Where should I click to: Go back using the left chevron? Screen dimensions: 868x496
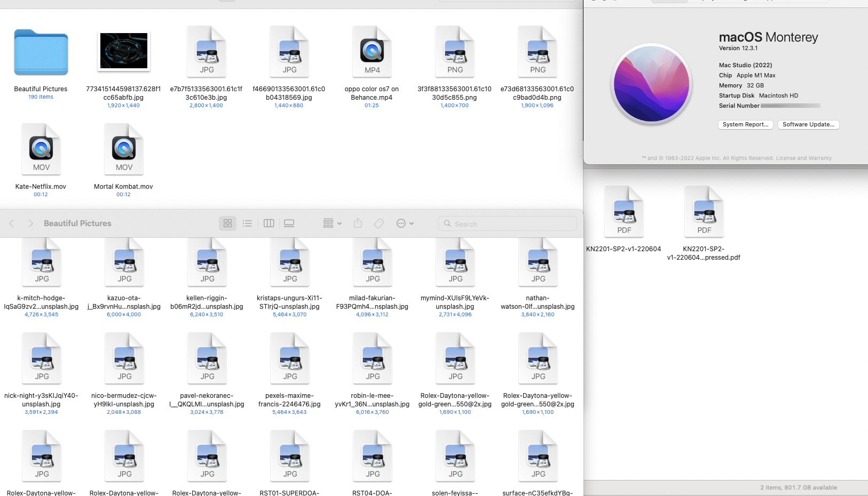pos(12,223)
